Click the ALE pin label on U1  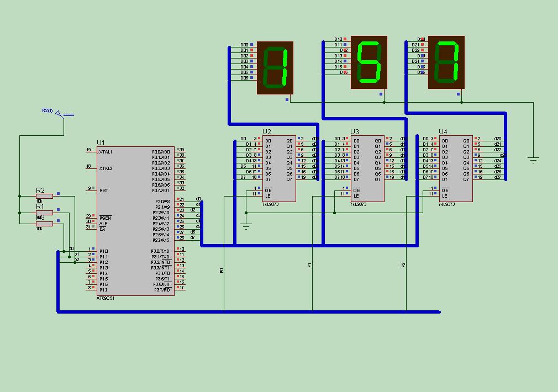[x=103, y=224]
